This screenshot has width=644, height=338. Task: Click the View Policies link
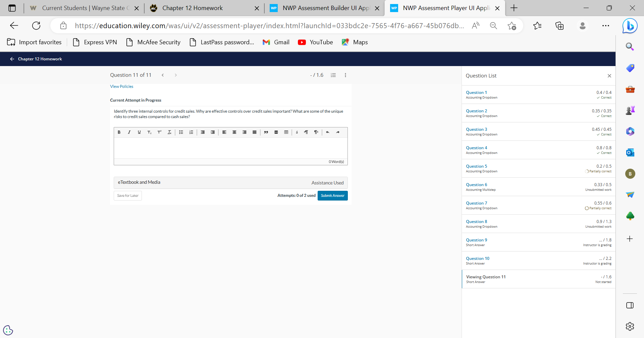pos(122,87)
